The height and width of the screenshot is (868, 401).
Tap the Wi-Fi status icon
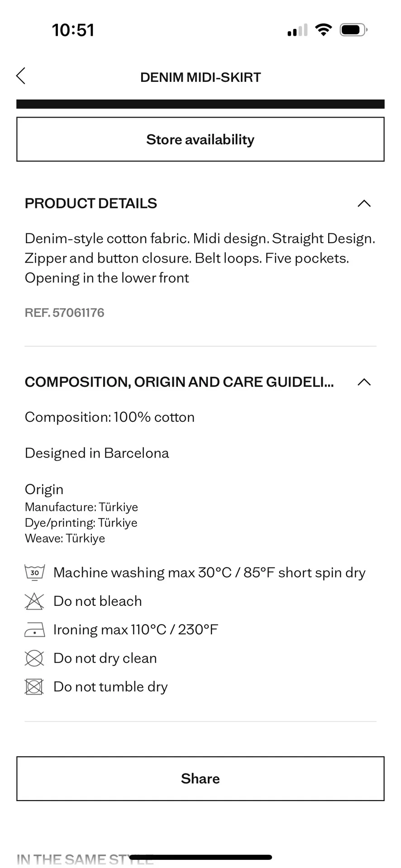coord(323,30)
